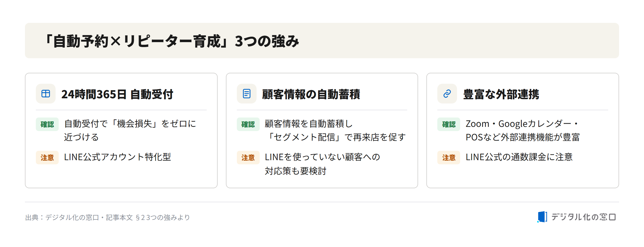
Task: Click the document icon beside 顧客情報の自動蓄積
Action: click(246, 94)
